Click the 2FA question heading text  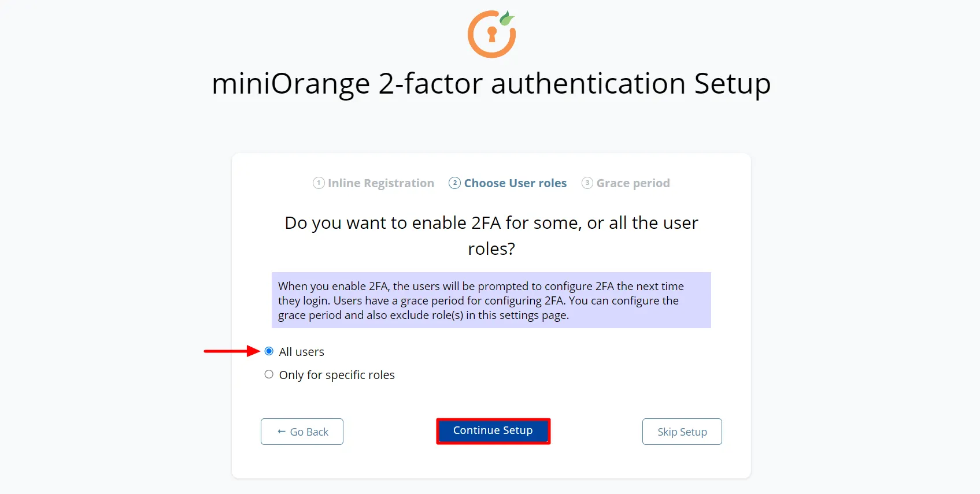(x=491, y=235)
